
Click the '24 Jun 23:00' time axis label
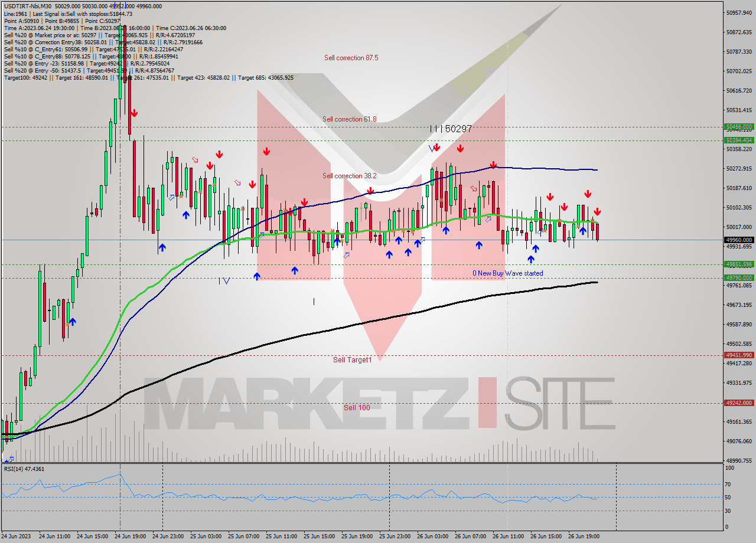(x=167, y=537)
